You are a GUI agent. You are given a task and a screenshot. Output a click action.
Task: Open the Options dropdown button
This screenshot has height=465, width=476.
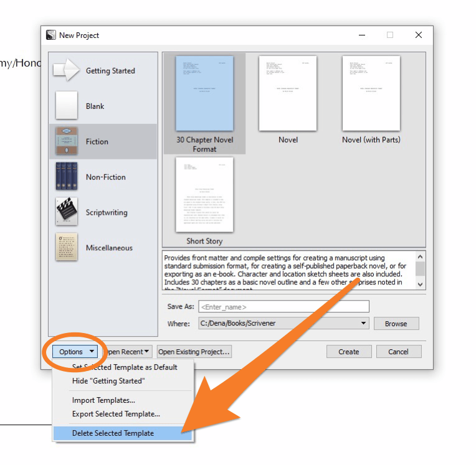click(x=75, y=352)
